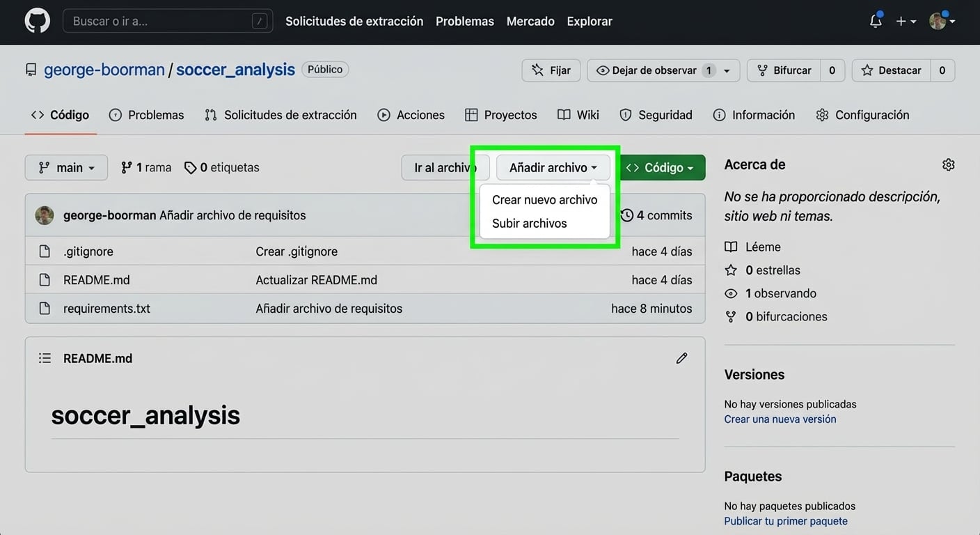Open the 'Actualizar README.md' commit message
The width and height of the screenshot is (980, 535).
[x=317, y=280]
